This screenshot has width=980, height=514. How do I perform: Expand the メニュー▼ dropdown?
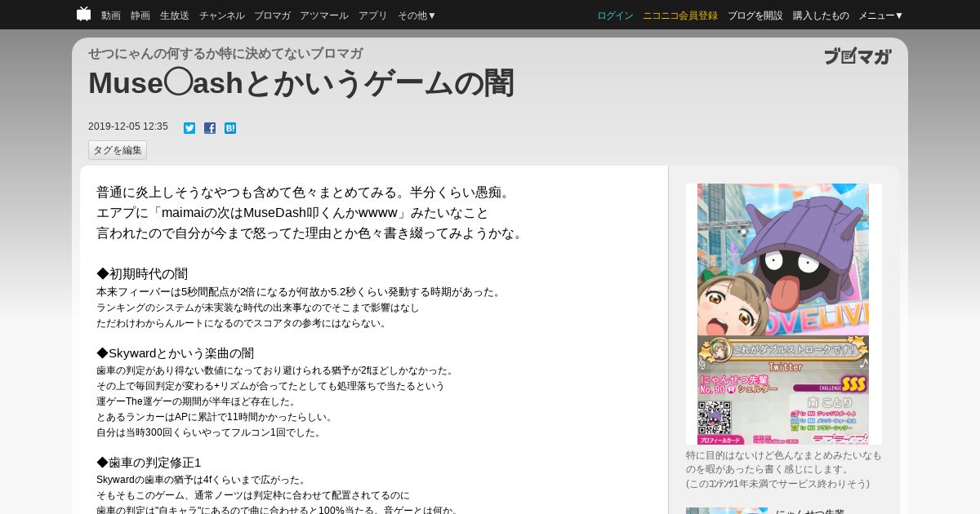tap(881, 16)
